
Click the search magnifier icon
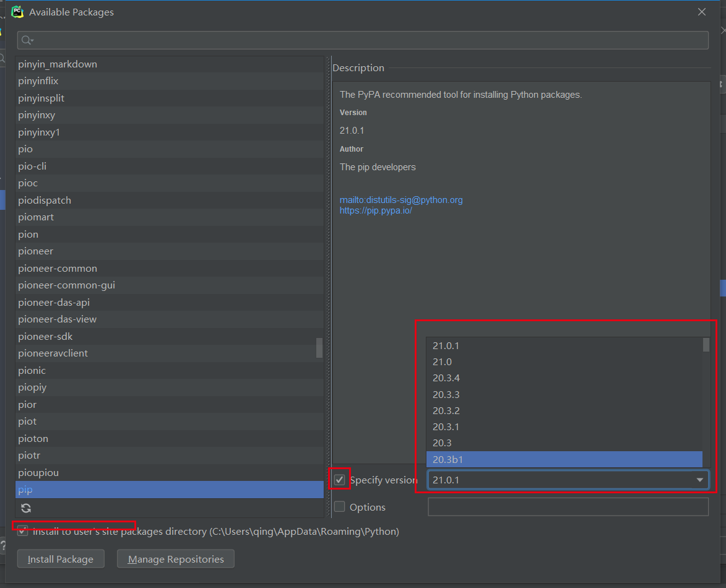27,40
